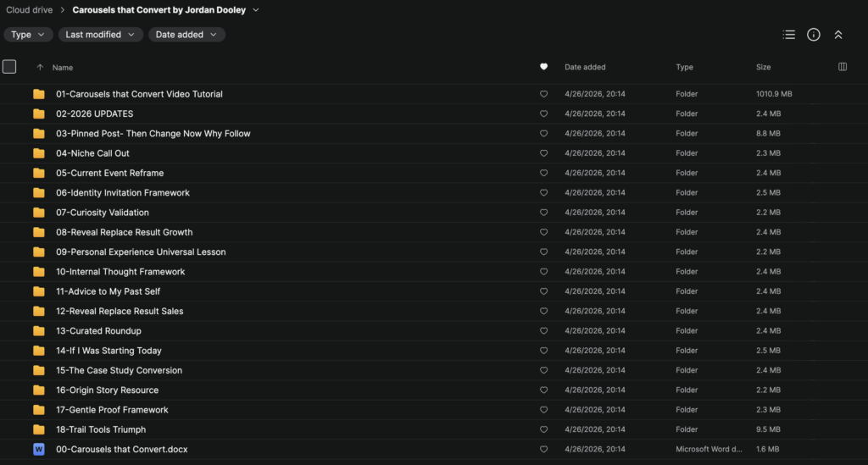Open the Type filter dropdown
Viewport: 868px width, 465px height.
coord(28,34)
